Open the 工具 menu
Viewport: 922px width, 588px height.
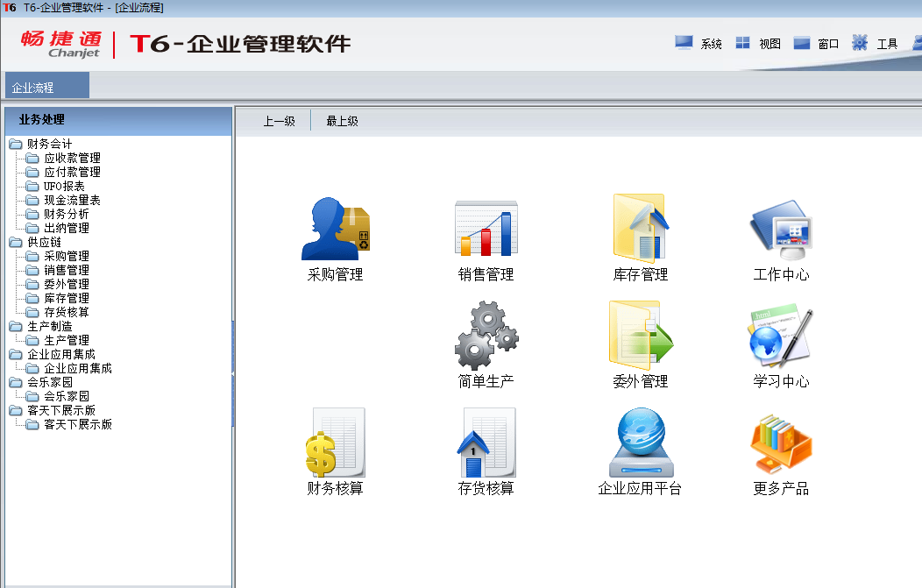click(875, 44)
